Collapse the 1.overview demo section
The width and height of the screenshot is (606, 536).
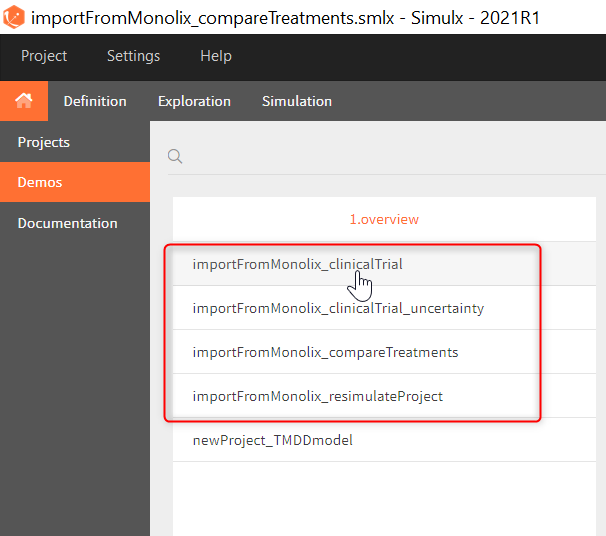click(x=384, y=219)
